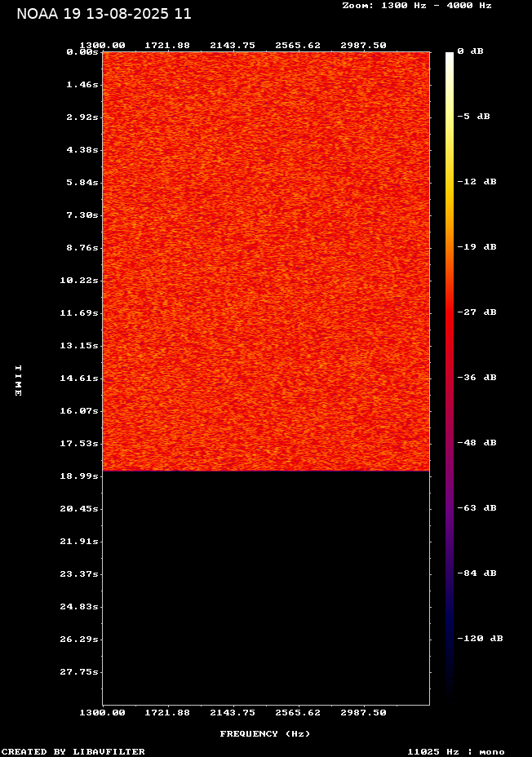Click bottom frequency label 2987.50
Viewport: 532px width, 757px height.
click(364, 713)
